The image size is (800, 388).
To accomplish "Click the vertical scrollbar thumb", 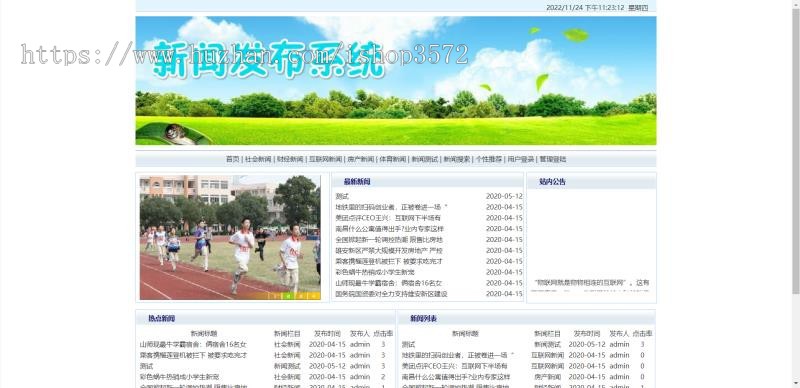I will click(x=796, y=151).
